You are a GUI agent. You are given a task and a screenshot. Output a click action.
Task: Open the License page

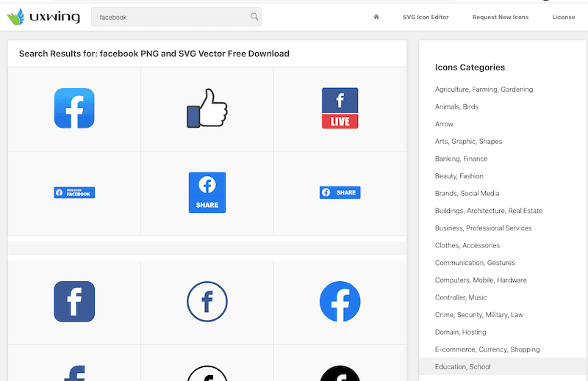click(x=564, y=17)
